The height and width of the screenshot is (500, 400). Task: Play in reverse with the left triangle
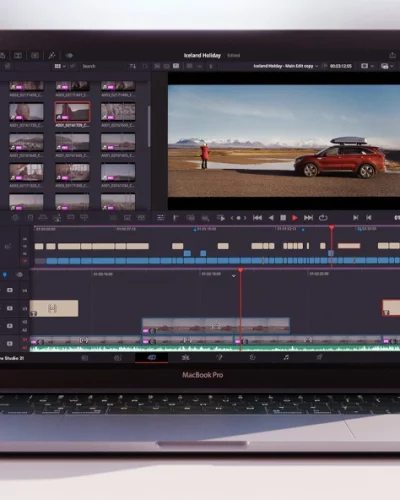pyautogui.click(x=271, y=218)
